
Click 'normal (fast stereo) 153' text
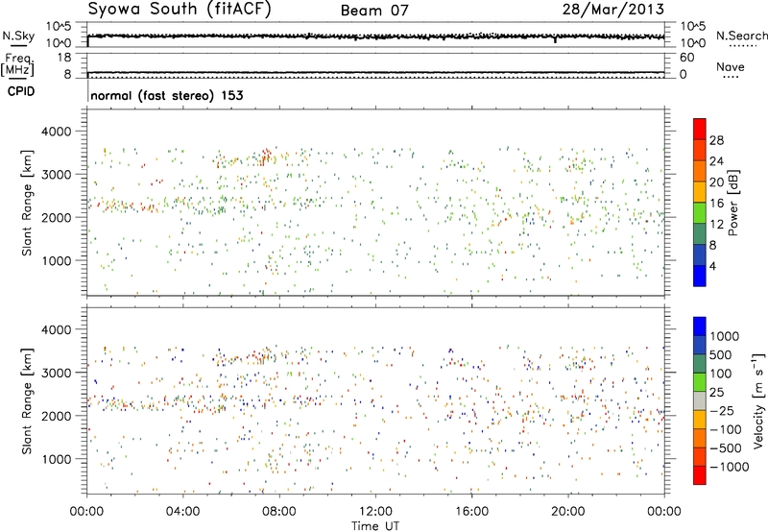click(x=167, y=95)
